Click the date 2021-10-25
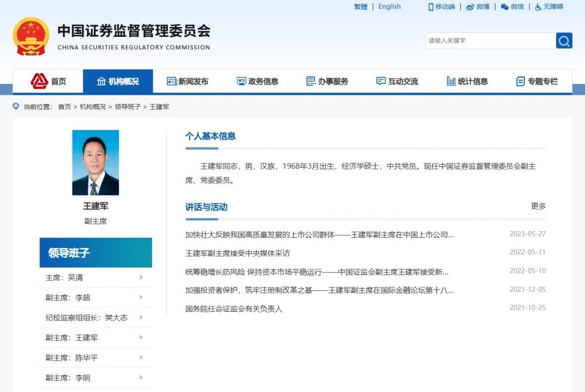This screenshot has height=392, width=585. tap(528, 308)
